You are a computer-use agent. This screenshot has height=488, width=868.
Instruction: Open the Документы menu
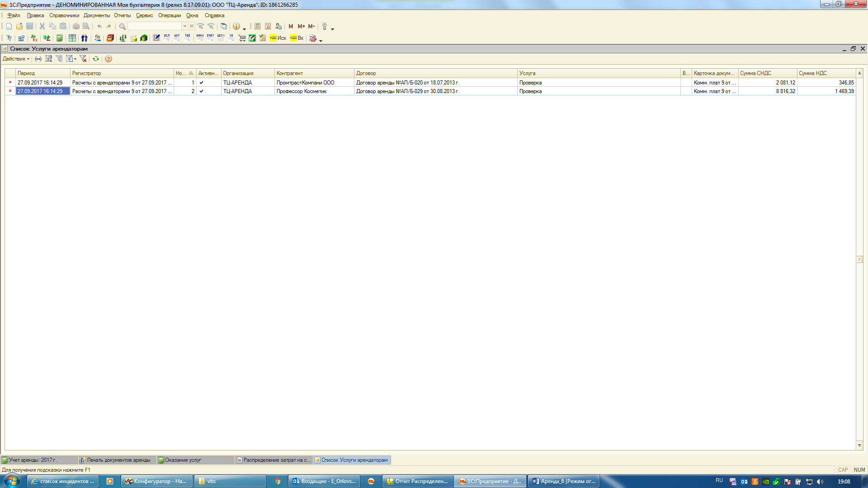click(x=96, y=15)
